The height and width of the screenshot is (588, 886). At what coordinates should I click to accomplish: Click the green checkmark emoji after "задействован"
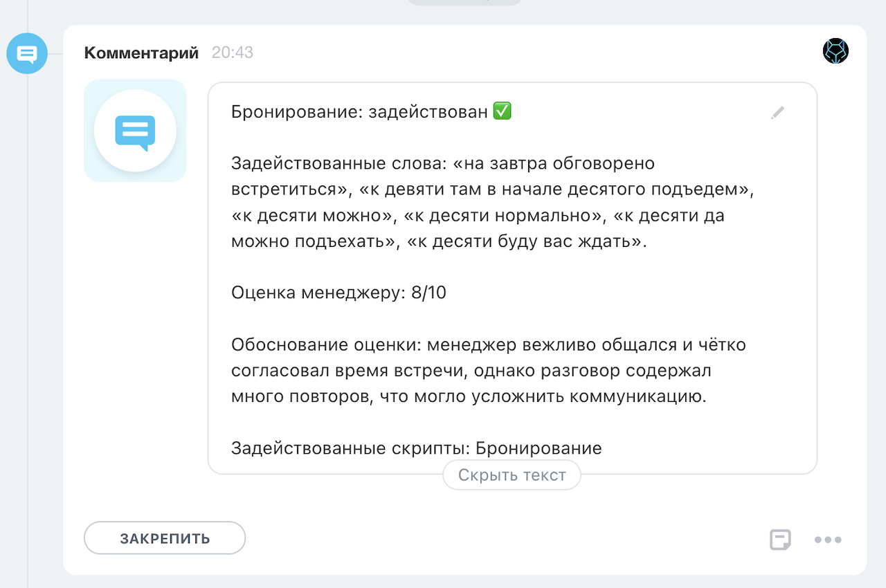pyautogui.click(x=502, y=111)
